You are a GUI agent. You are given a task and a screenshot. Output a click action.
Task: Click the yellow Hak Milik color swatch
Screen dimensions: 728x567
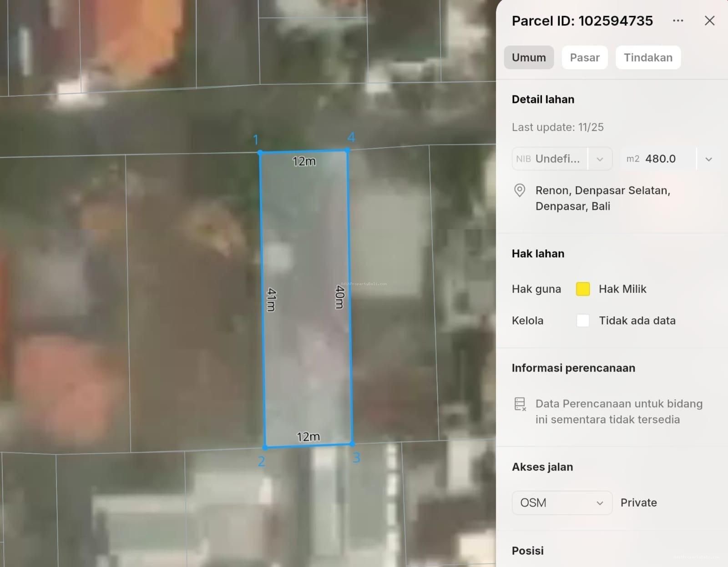click(583, 289)
